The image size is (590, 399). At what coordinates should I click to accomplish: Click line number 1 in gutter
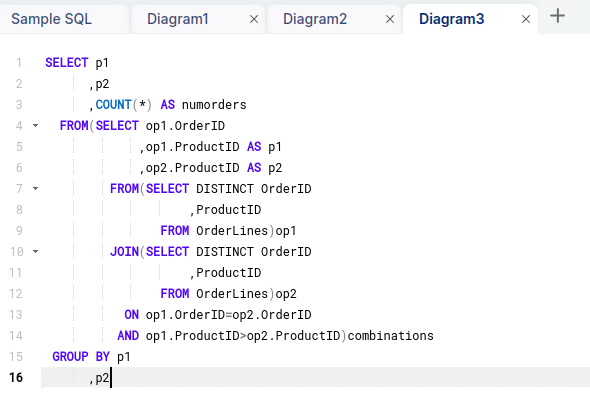tap(19, 62)
